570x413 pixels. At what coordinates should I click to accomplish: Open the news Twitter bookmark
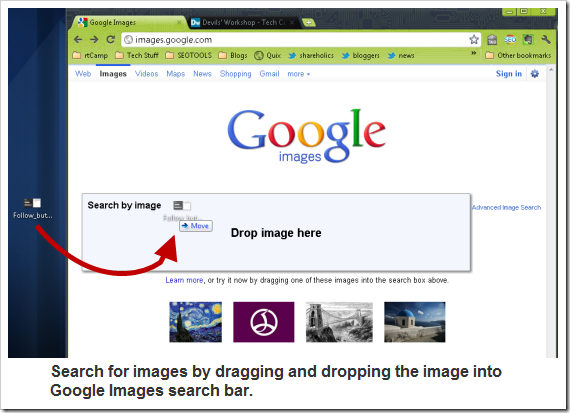click(x=401, y=55)
